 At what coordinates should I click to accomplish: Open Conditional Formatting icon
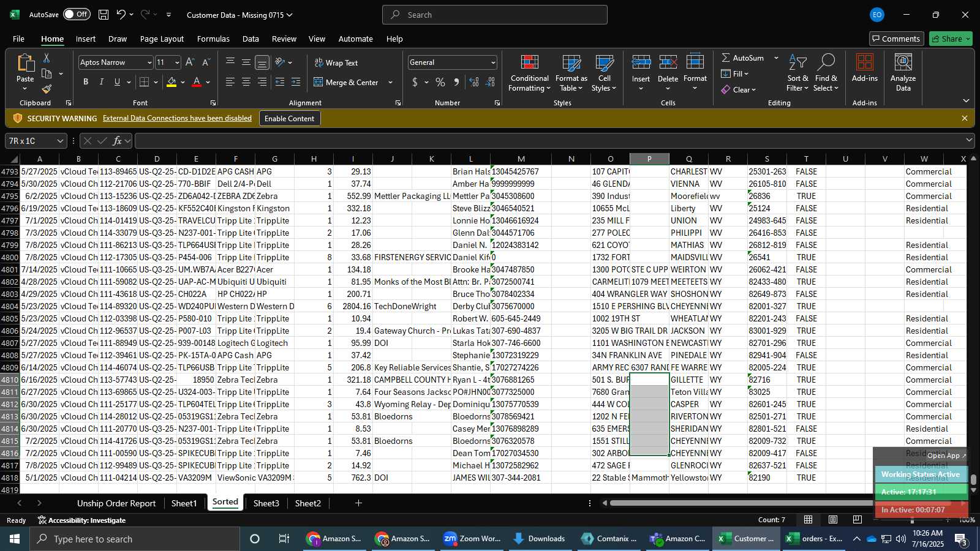[529, 62]
